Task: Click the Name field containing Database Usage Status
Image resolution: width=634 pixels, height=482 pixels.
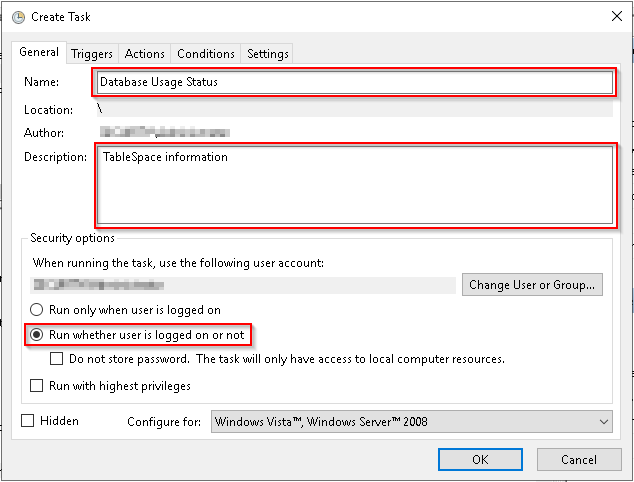Action: coord(353,82)
